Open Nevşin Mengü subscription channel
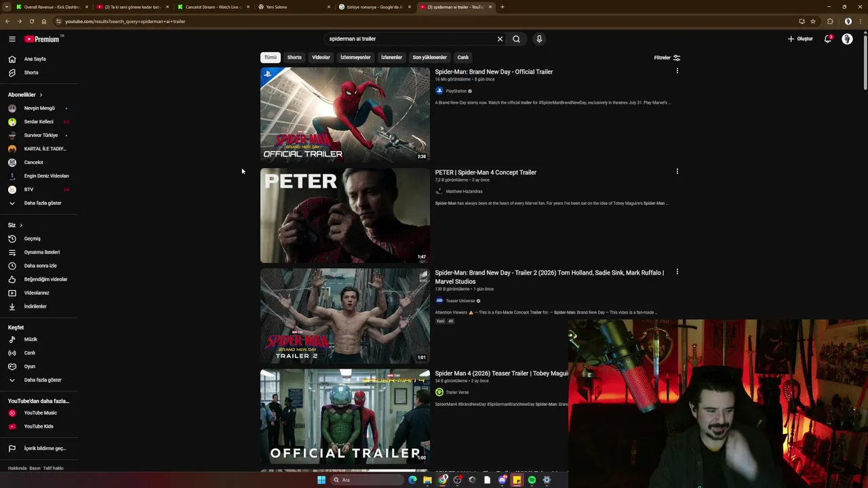868x488 pixels. [38, 108]
